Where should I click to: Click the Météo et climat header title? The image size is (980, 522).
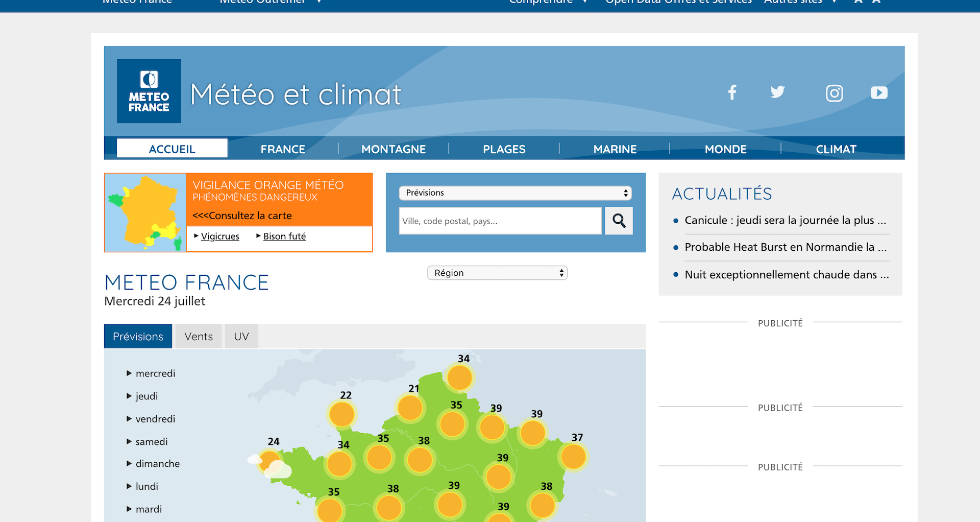pyautogui.click(x=296, y=94)
